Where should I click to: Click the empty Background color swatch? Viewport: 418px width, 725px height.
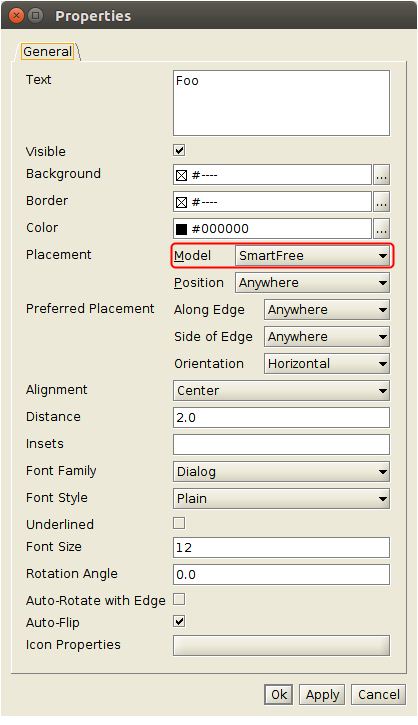182,175
